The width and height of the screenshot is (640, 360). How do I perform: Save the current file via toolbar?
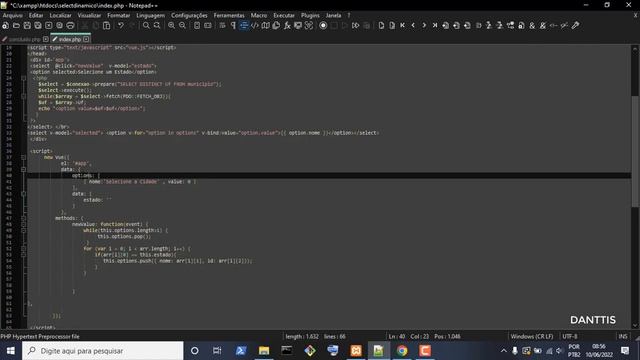27,25
